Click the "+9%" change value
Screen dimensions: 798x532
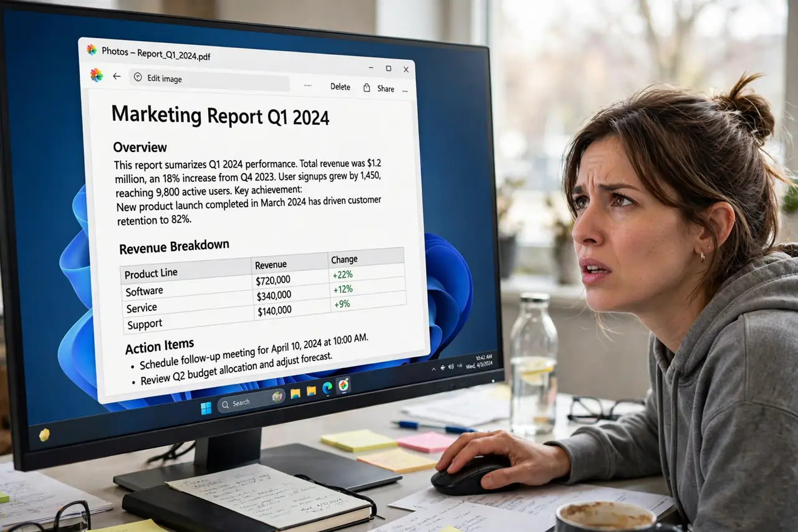pos(342,304)
